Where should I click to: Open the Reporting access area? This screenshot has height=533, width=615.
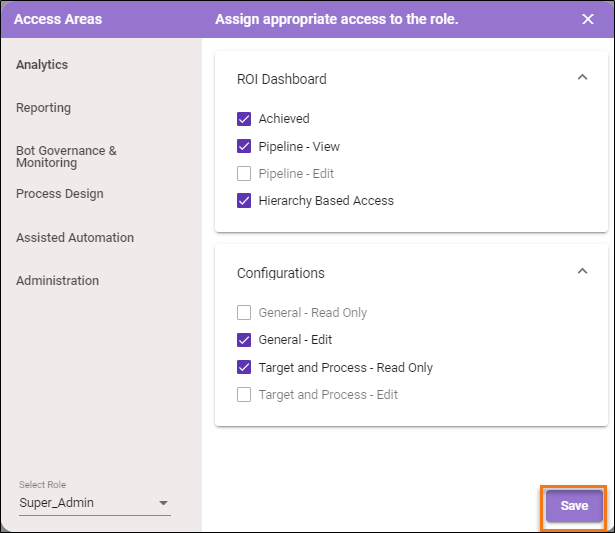point(43,108)
